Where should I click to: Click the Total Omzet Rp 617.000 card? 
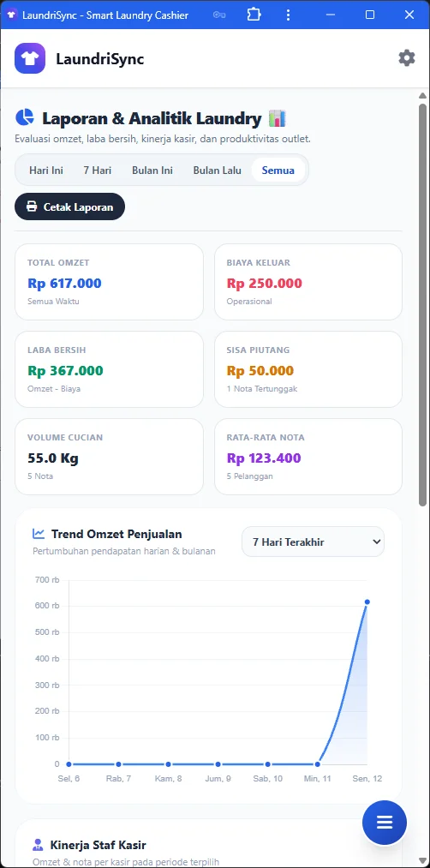(x=109, y=282)
